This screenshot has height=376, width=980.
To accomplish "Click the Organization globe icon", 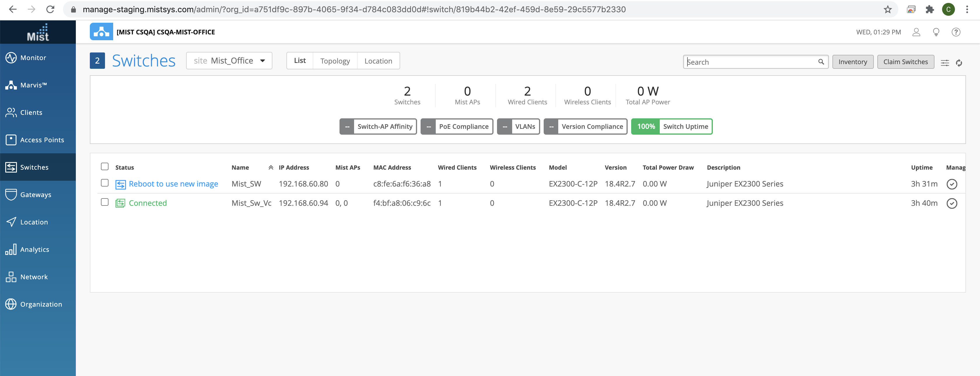I will (x=11, y=304).
